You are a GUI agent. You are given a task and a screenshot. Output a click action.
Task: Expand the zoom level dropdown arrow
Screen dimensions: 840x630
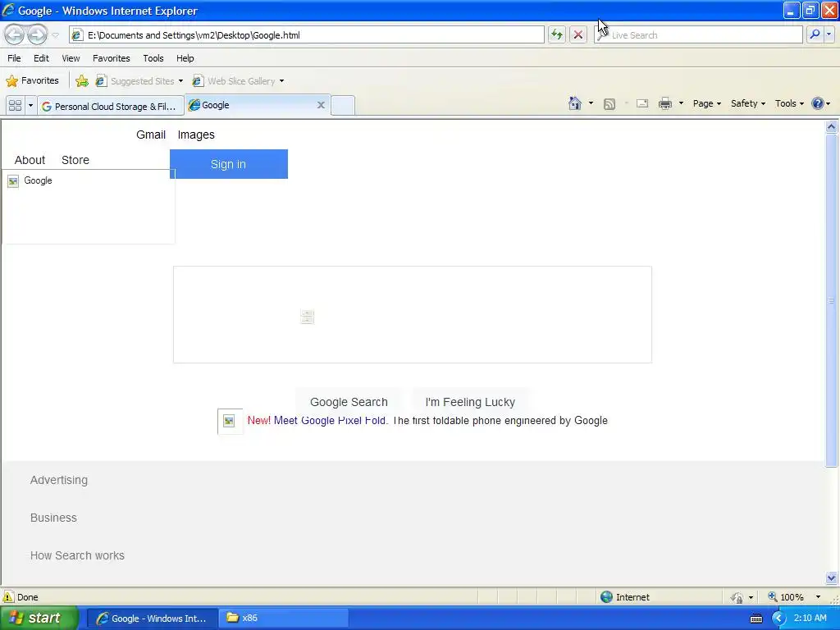coord(818,597)
